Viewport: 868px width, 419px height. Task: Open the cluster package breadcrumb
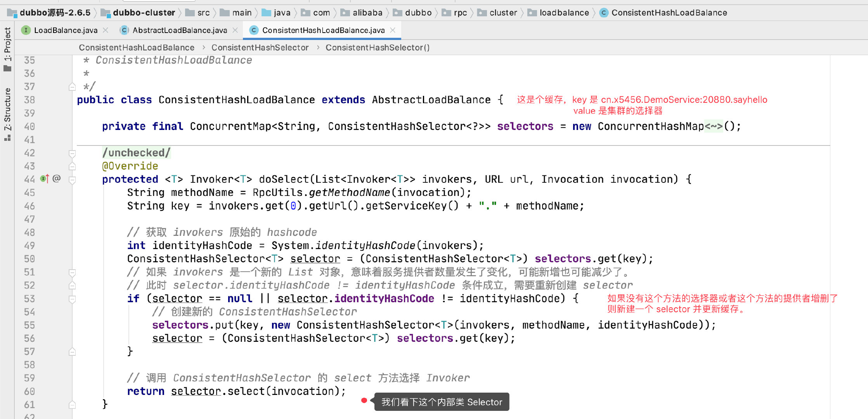coord(497,13)
